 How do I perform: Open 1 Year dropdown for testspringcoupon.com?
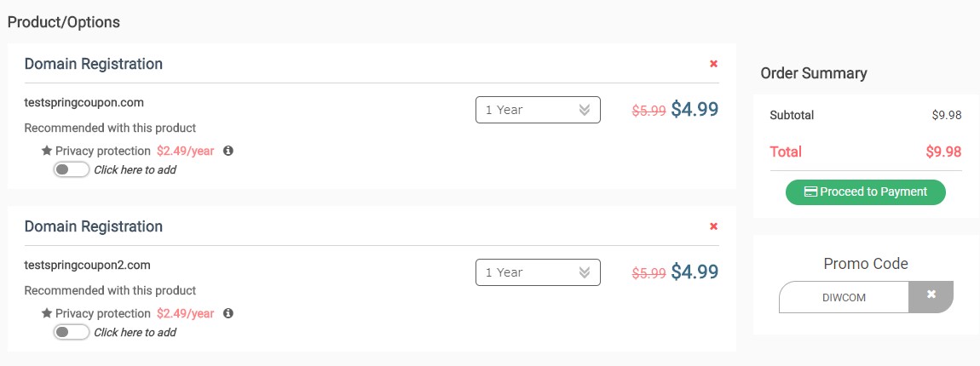[x=538, y=110]
